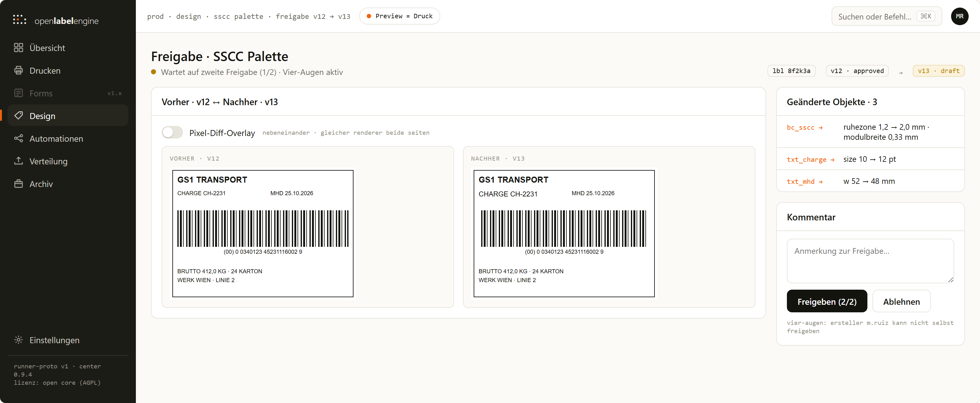
Task: Click the Anmerkung zur Freigabe comment box
Action: [870, 261]
